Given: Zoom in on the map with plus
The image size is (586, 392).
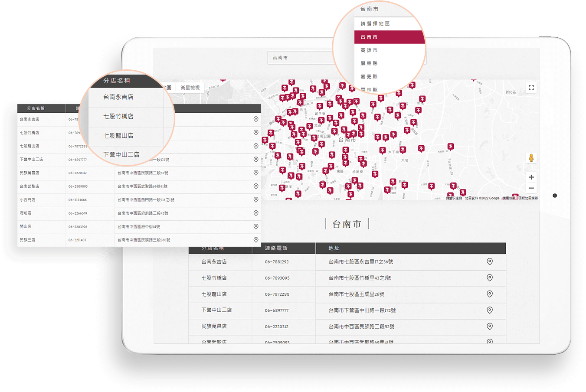Looking at the screenshot, I should tap(531, 177).
